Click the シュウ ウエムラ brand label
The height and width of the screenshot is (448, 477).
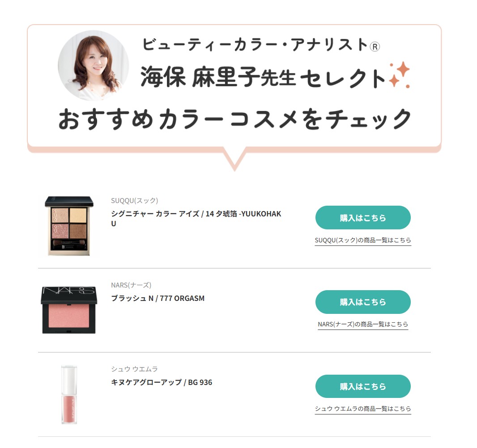[134, 369]
